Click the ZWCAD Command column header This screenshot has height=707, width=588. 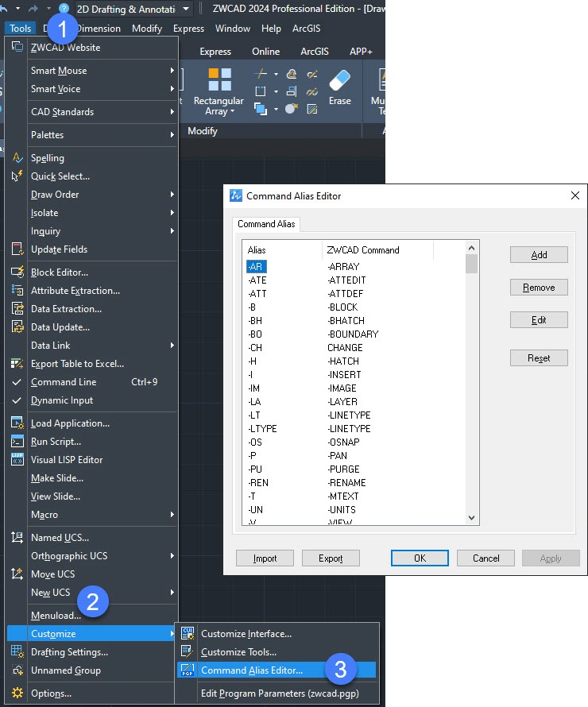[x=378, y=249]
